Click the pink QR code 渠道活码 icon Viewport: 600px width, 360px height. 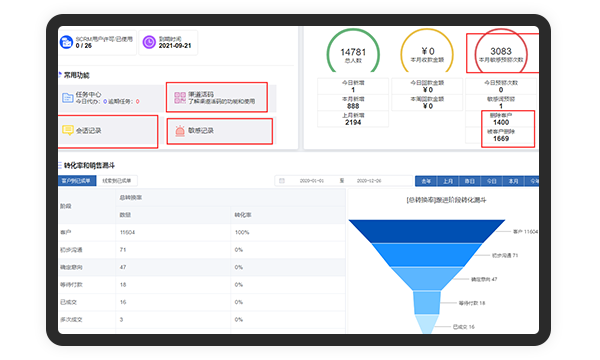[x=180, y=98]
